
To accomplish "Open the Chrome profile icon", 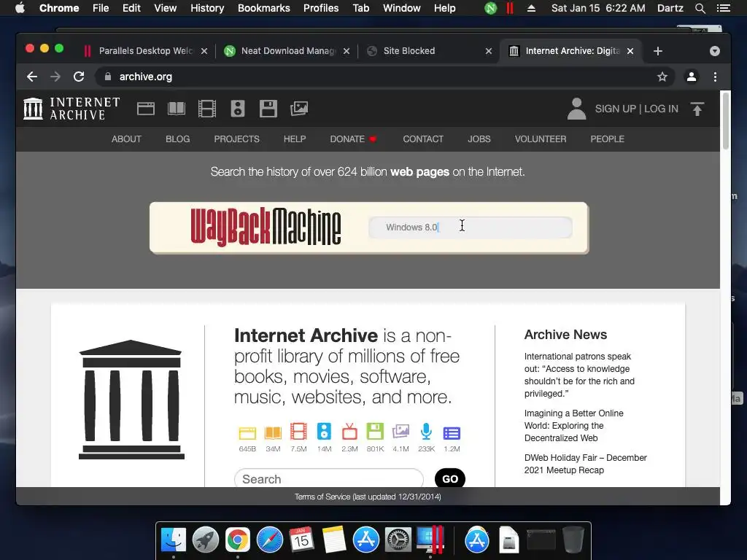I will [x=692, y=77].
